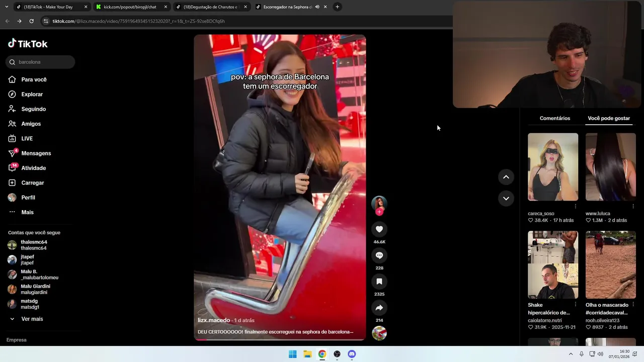
Task: Reload the browser page
Action: point(31,21)
